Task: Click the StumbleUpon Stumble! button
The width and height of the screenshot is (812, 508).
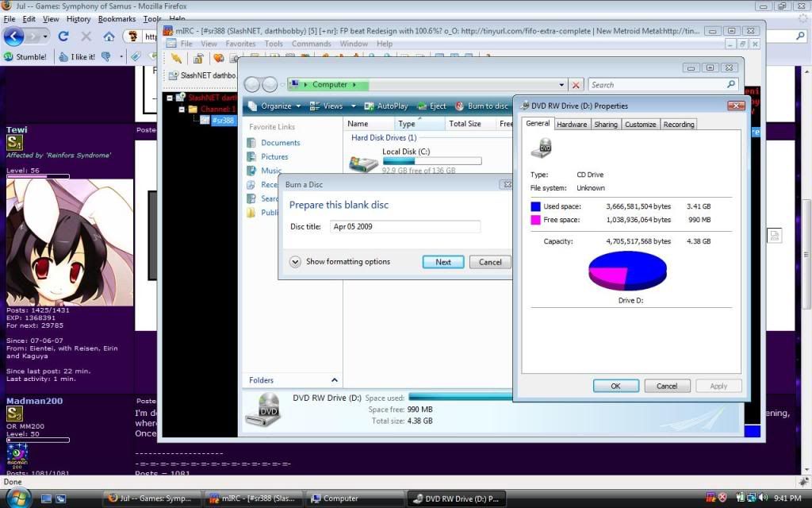Action: tap(25, 57)
